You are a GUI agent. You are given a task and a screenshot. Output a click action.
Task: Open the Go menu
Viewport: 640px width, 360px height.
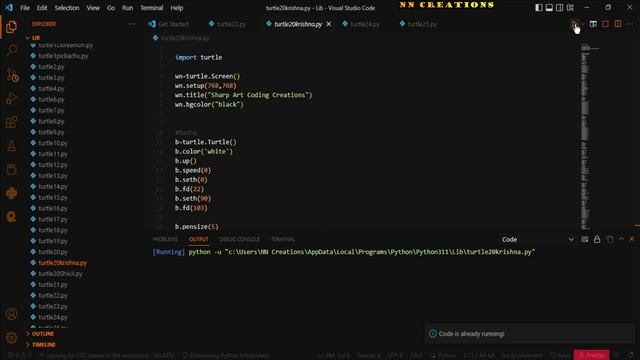point(111,8)
